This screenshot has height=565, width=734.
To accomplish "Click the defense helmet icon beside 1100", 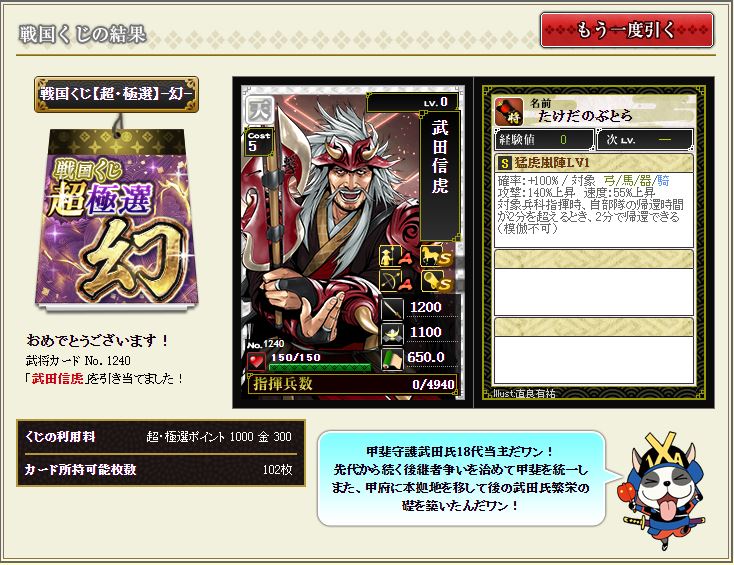I will click(392, 334).
